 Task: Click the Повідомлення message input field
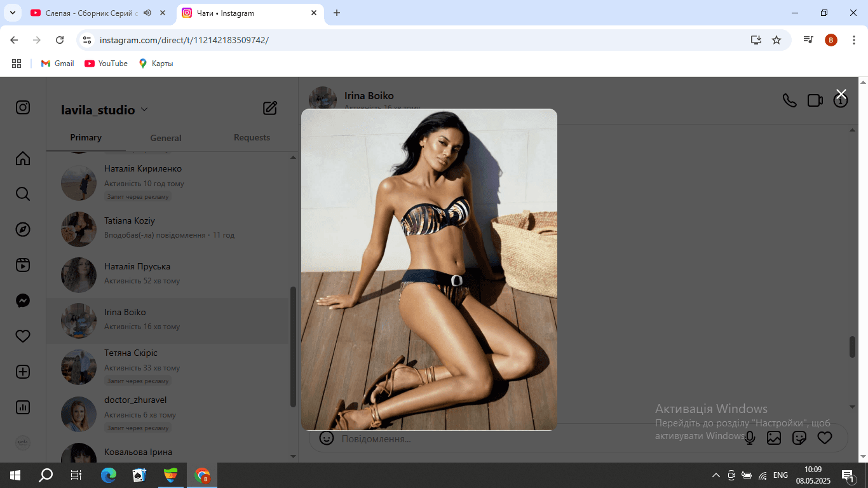coord(537,438)
